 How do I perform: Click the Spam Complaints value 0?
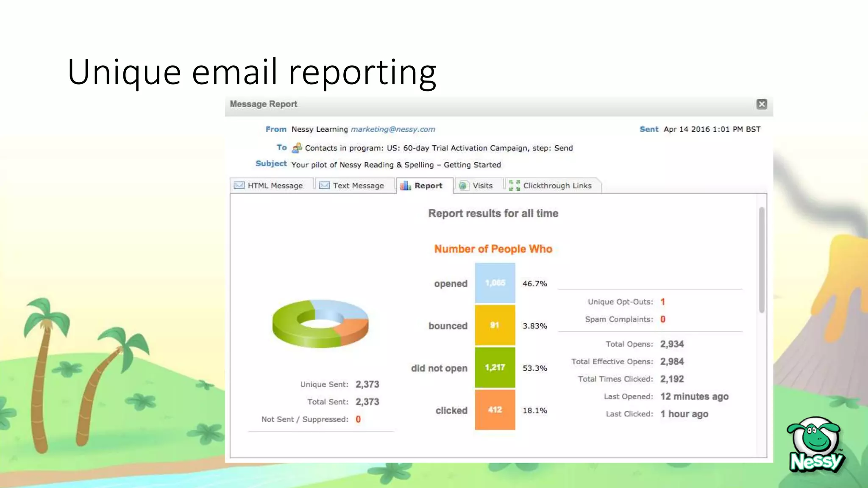pyautogui.click(x=663, y=319)
